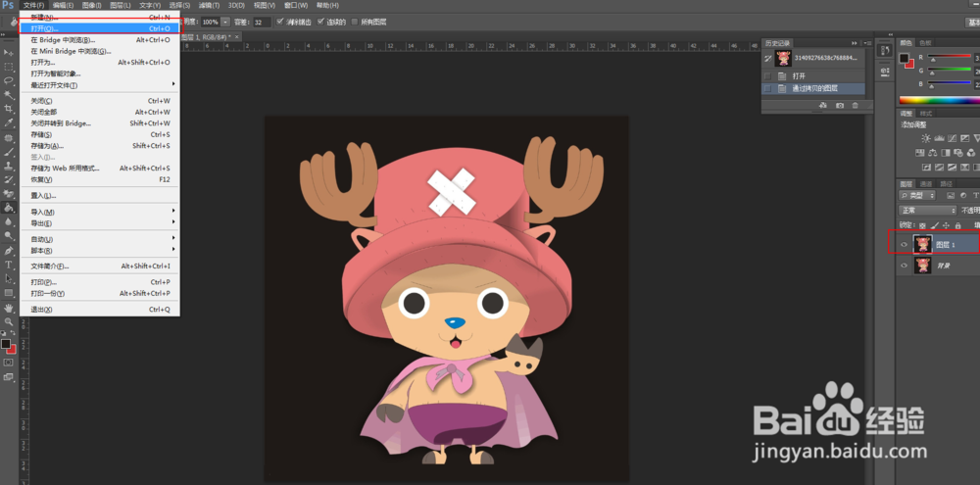
Task: Pick a color from the spectrum ramp
Action: coord(940,100)
